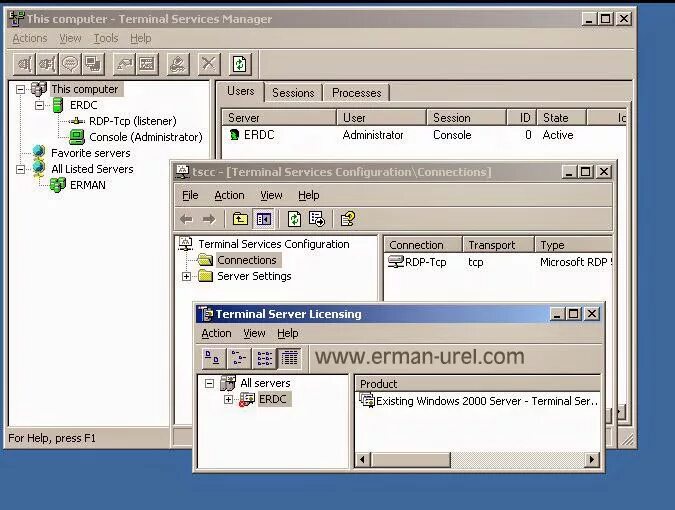
Task: Open the Help menu in tscc window
Action: (x=309, y=195)
